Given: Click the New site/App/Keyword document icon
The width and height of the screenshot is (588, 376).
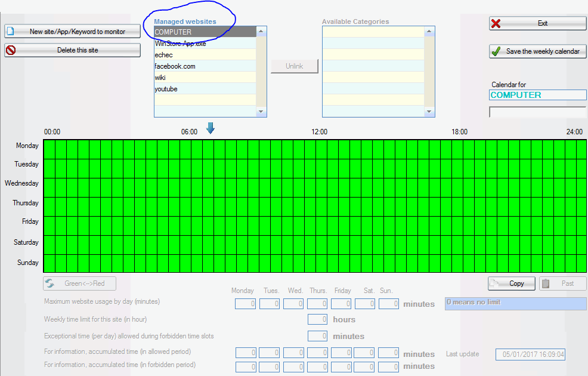Looking at the screenshot, I should (x=10, y=30).
